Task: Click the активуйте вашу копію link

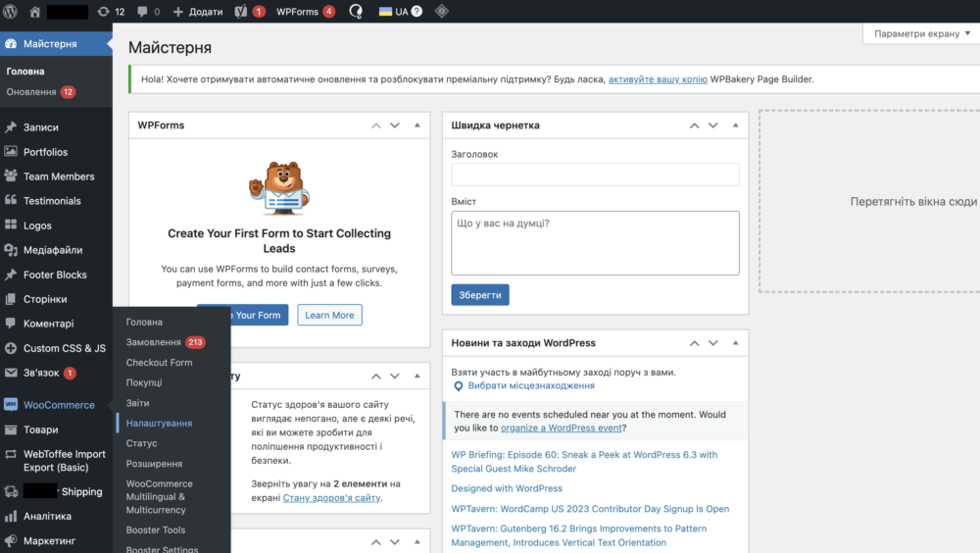Action: (658, 79)
